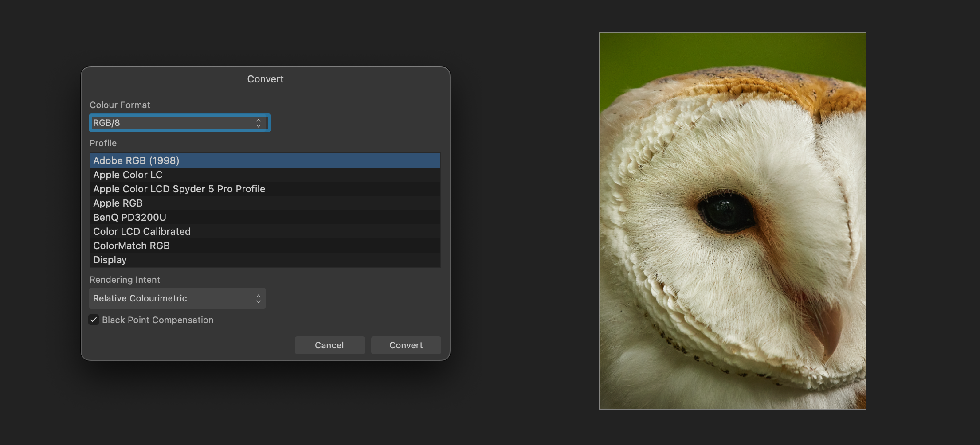Click the Convert button
The width and height of the screenshot is (980, 445).
tap(406, 345)
